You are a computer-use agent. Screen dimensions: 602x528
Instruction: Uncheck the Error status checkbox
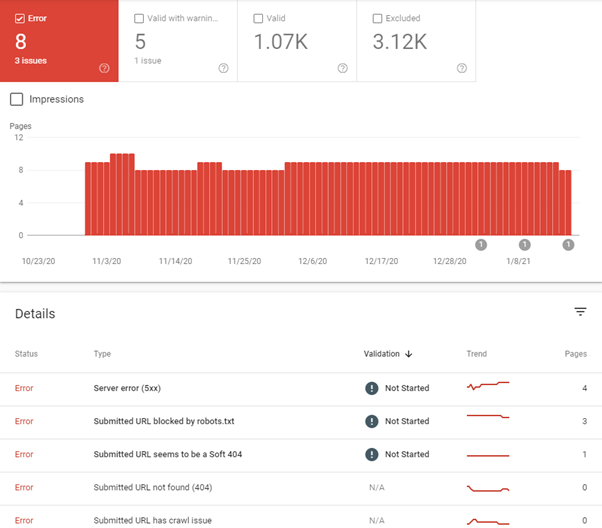pos(20,18)
